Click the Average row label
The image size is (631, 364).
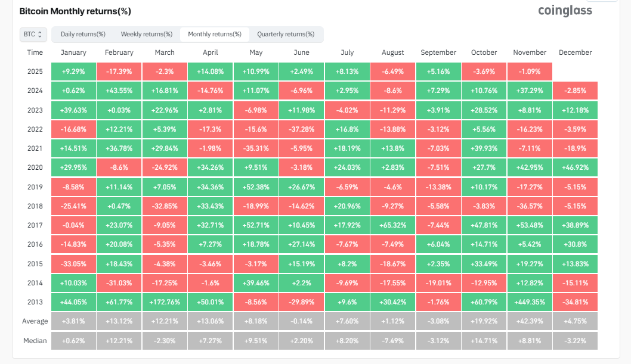click(x=35, y=321)
